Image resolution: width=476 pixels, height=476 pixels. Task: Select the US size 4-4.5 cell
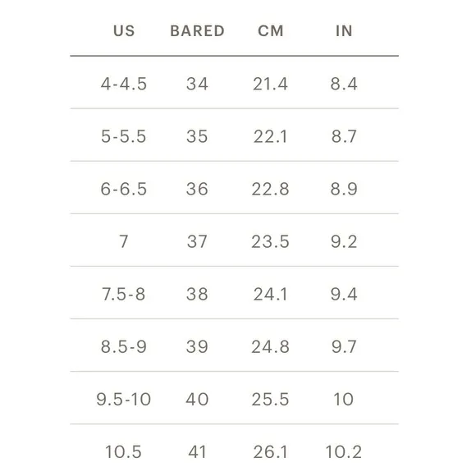[124, 84]
